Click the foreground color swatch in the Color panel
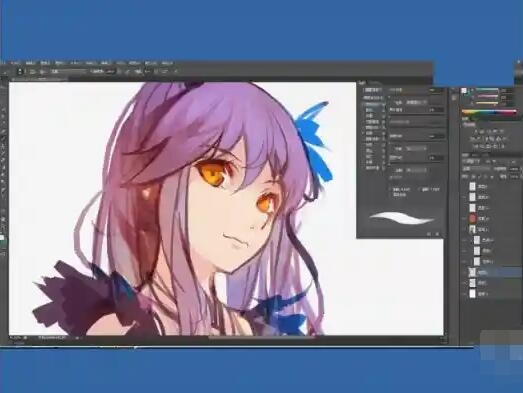Image resolution: width=523 pixels, height=393 pixels. pos(464,90)
